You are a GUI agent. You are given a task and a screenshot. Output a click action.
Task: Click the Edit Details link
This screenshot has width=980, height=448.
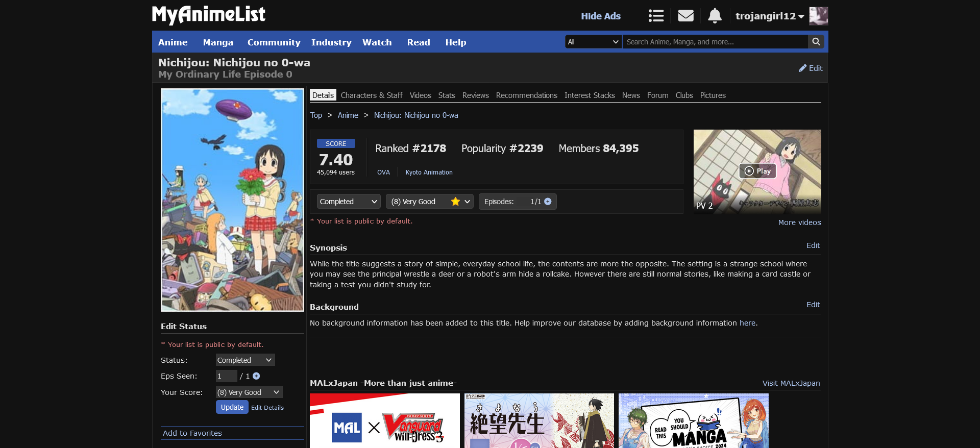267,408
